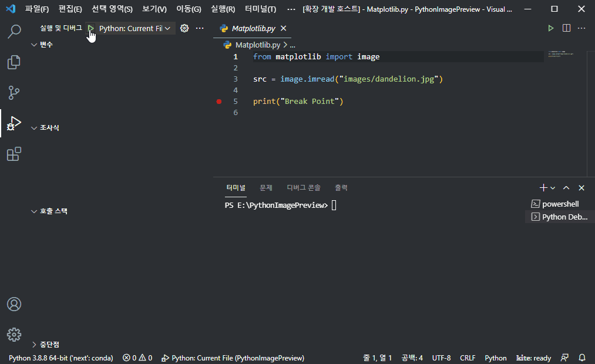Click line number 5 in the gutter
595x364 pixels.
236,101
